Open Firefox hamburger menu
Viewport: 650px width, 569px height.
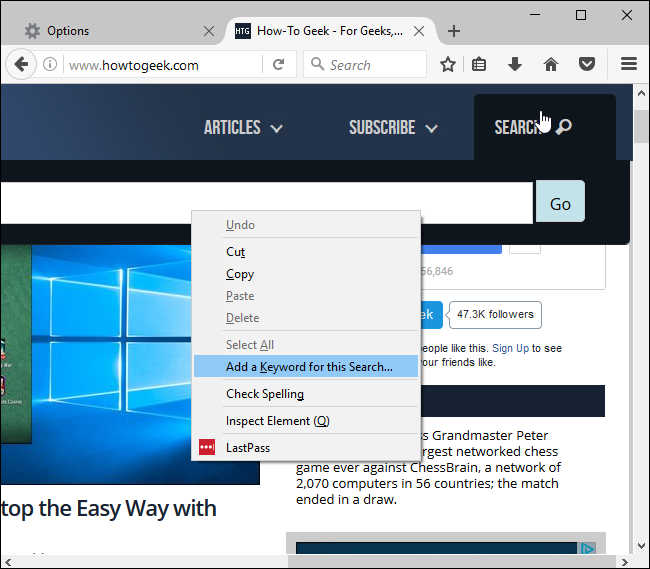click(629, 64)
